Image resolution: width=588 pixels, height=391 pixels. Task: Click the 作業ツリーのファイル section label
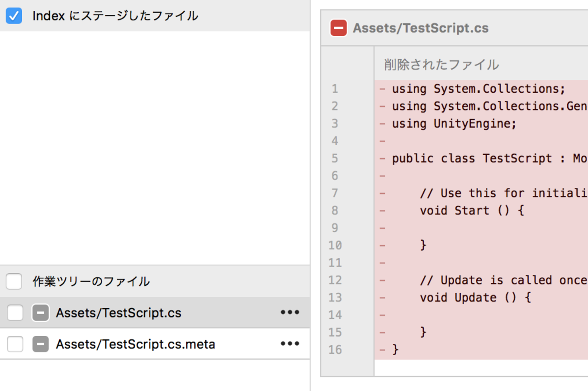[x=91, y=281]
